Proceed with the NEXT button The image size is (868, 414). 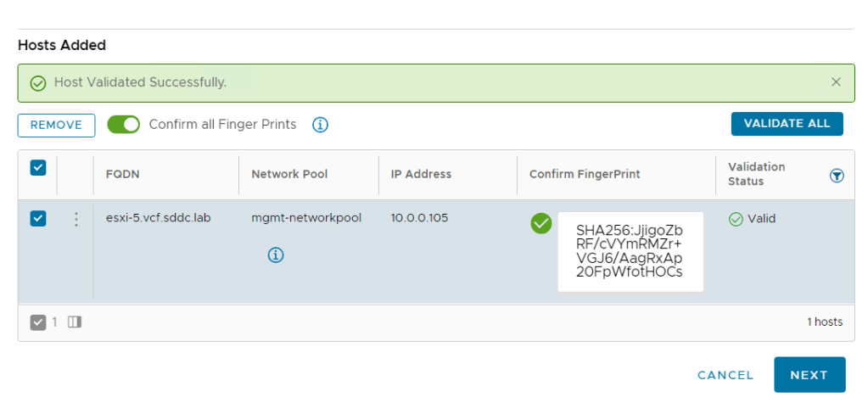(809, 375)
